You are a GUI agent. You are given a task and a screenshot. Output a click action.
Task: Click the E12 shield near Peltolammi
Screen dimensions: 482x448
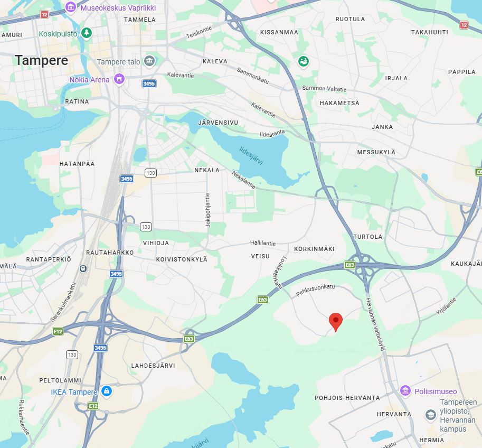(x=93, y=406)
